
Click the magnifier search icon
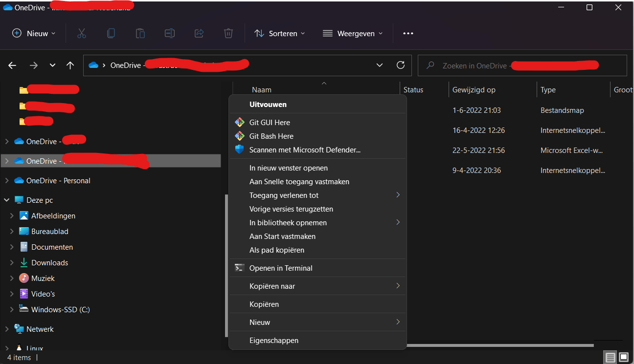point(430,65)
